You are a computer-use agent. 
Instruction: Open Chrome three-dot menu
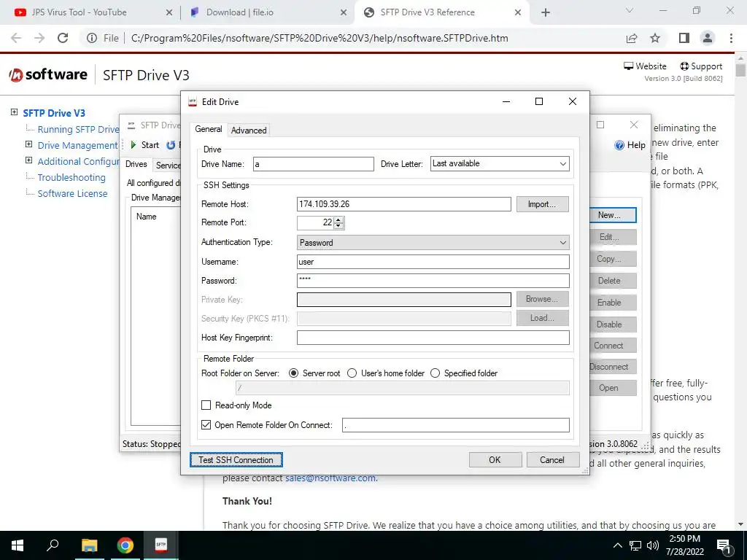731,38
